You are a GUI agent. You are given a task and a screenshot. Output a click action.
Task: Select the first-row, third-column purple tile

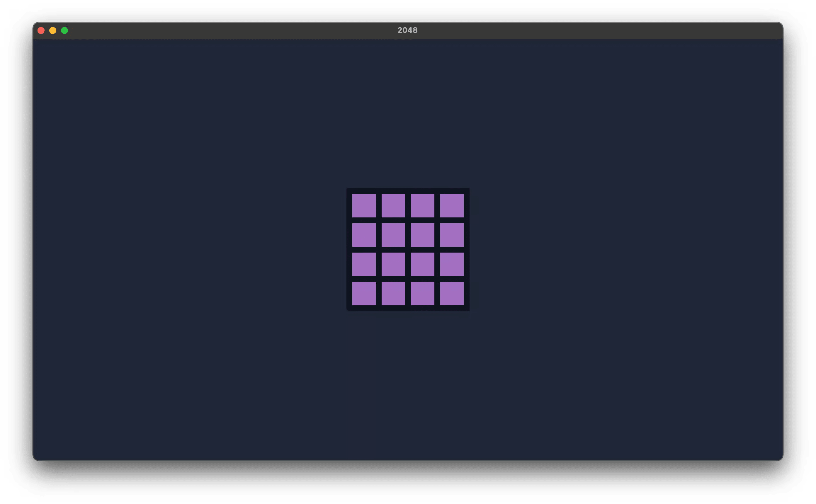click(423, 206)
